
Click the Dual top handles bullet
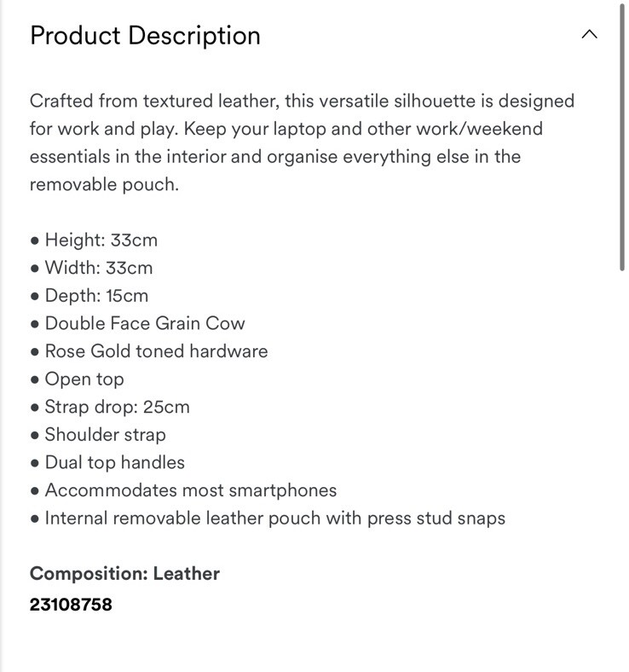point(107,462)
